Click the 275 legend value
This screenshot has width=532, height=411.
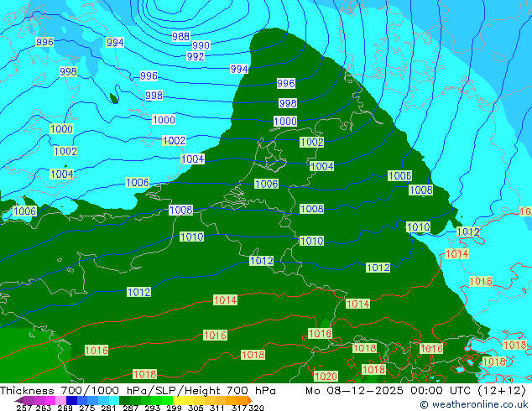point(87,408)
